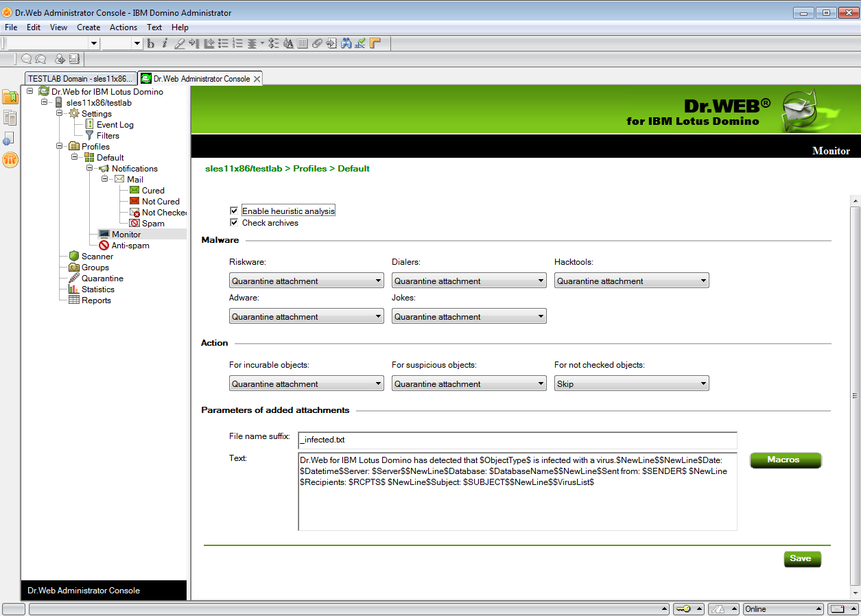Open the globe page sidebar icon

tap(9, 139)
